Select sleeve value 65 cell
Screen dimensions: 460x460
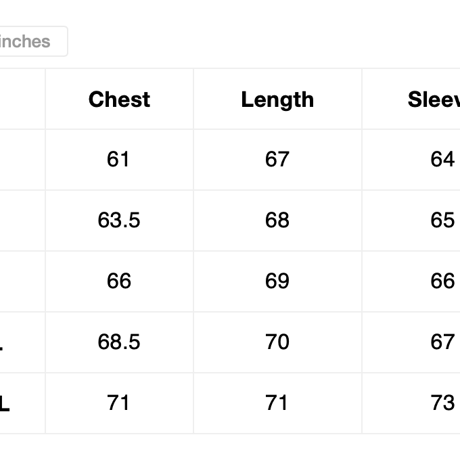411,221
